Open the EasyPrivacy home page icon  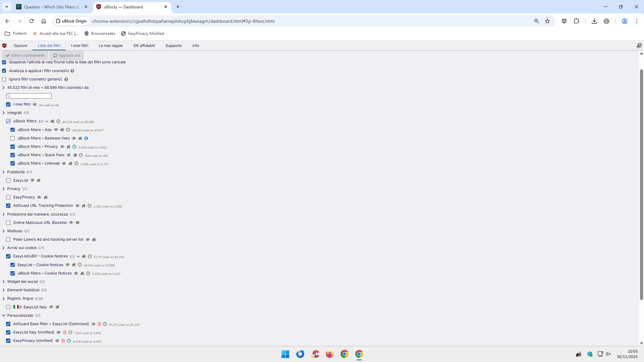pyautogui.click(x=46, y=197)
